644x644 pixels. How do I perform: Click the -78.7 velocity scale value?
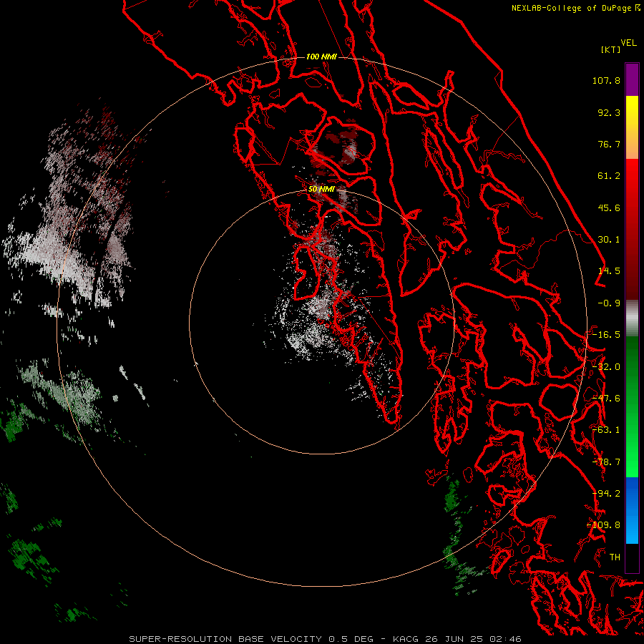point(606,462)
